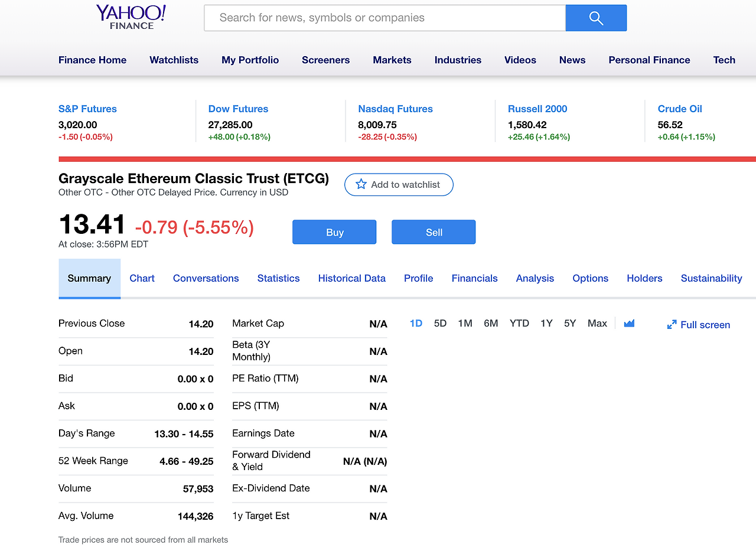Open Screeners in the navigation bar

tap(326, 60)
